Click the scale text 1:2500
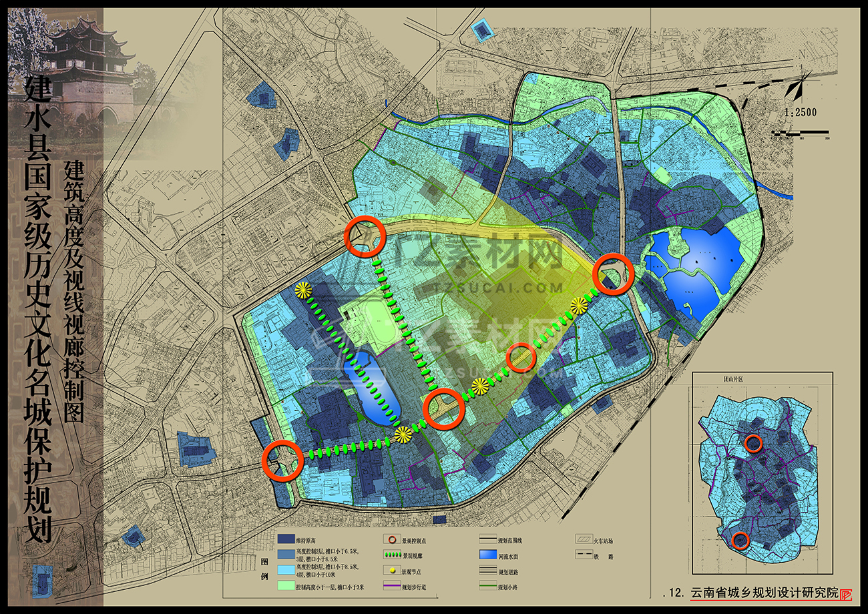Screen dimensions: 868x614 click(800, 113)
